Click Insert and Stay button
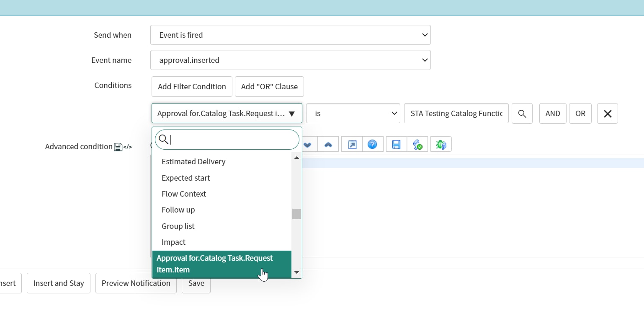 [59, 283]
